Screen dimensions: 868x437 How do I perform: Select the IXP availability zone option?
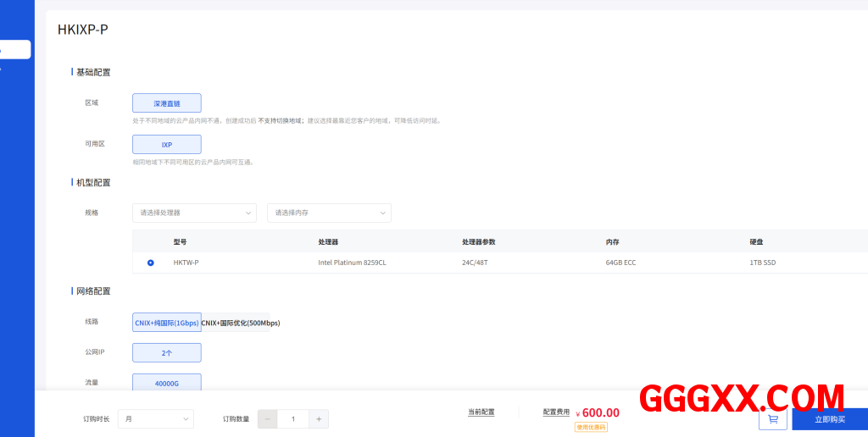(x=167, y=145)
